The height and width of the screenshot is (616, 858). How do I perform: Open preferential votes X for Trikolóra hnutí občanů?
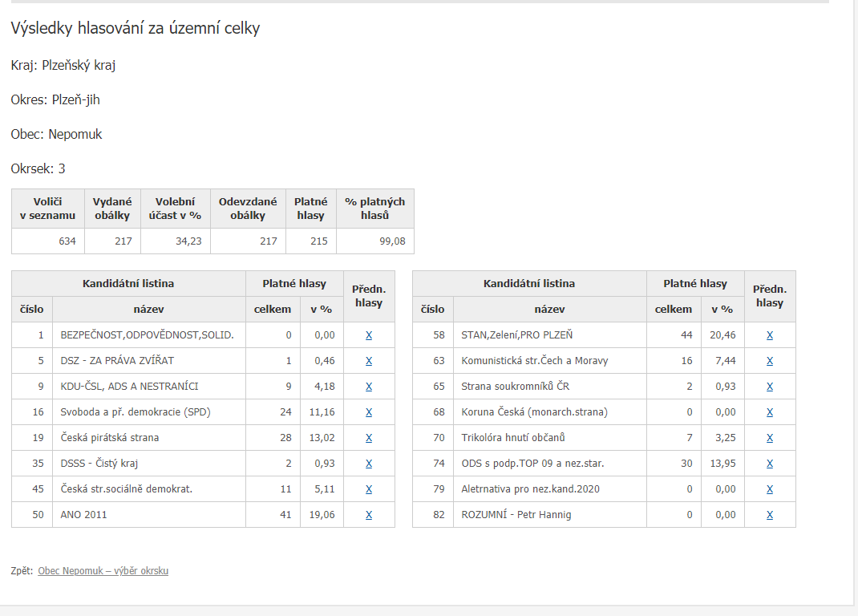pos(770,438)
